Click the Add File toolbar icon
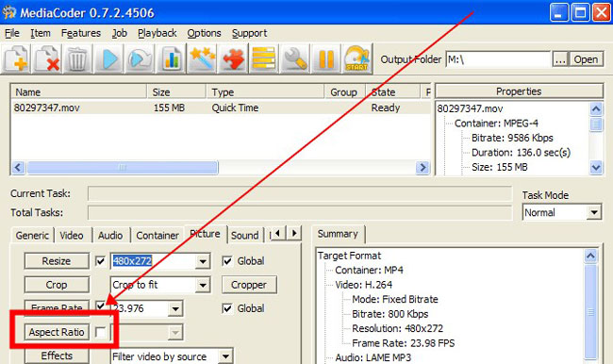 tap(15, 59)
